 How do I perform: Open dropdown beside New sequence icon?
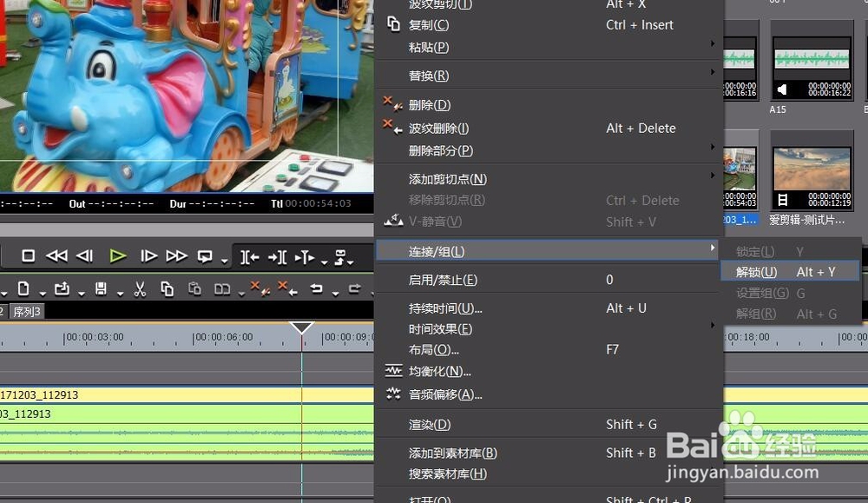pyautogui.click(x=42, y=294)
